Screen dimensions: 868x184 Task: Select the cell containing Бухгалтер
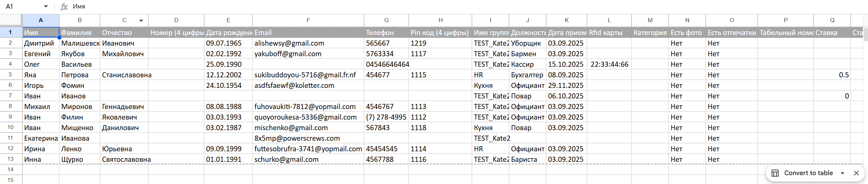527,75
